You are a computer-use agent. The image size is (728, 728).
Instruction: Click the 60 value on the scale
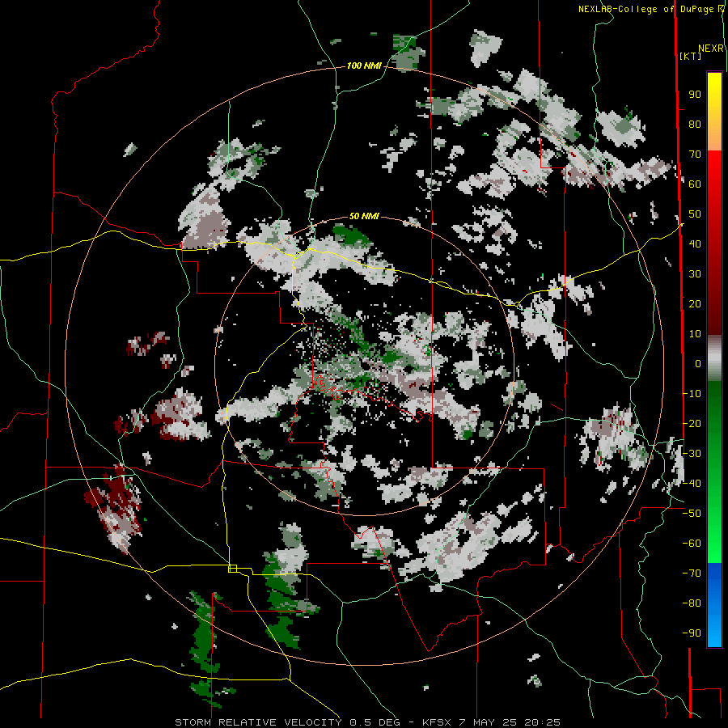[x=695, y=184]
